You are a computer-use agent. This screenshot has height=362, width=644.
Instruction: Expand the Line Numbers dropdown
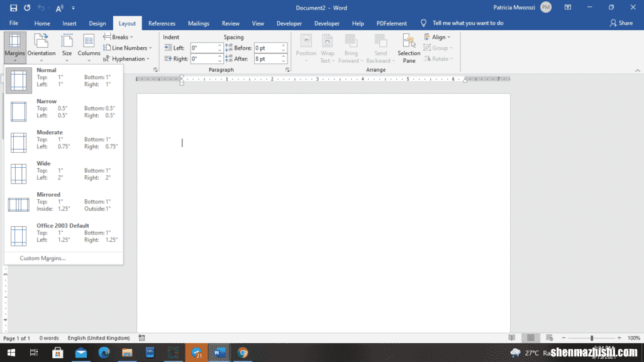tap(128, 48)
